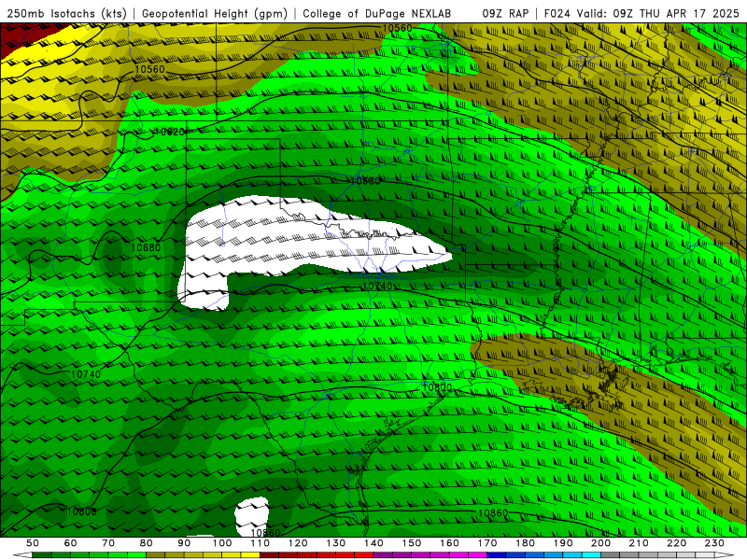Image resolution: width=747 pixels, height=560 pixels.
Task: Click the 120 tick on the color scale
Action: pos(298,543)
